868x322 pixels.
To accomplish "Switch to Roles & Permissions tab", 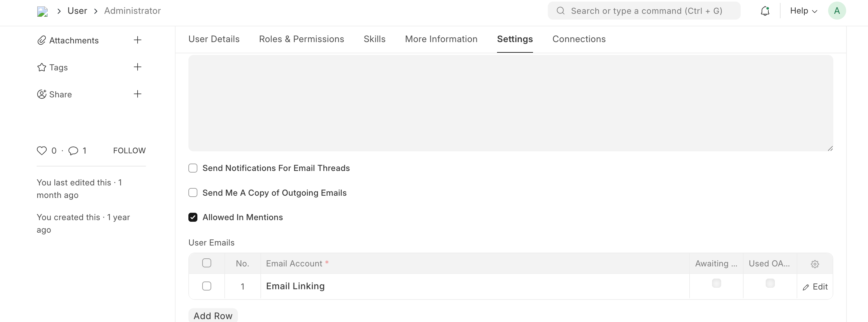I will [301, 39].
